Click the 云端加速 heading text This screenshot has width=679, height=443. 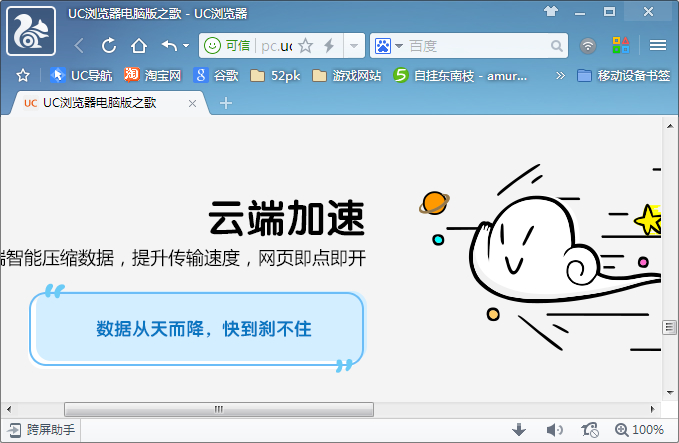(287, 218)
